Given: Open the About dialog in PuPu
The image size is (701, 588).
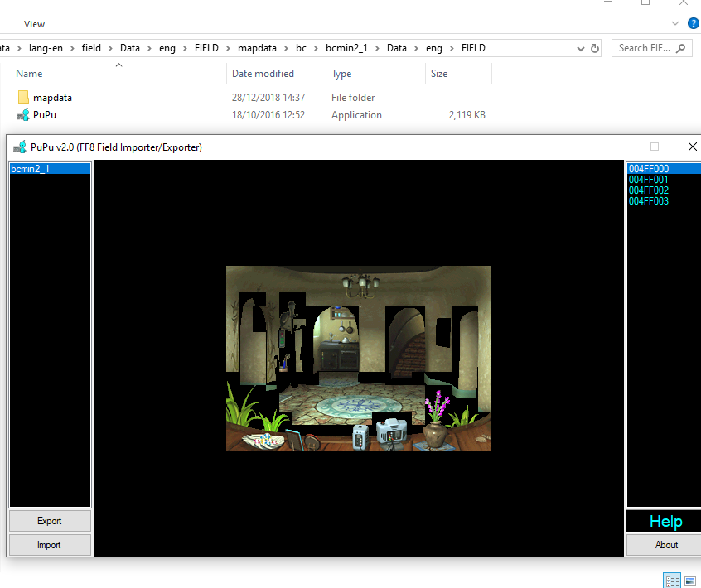Looking at the screenshot, I should click(x=666, y=545).
